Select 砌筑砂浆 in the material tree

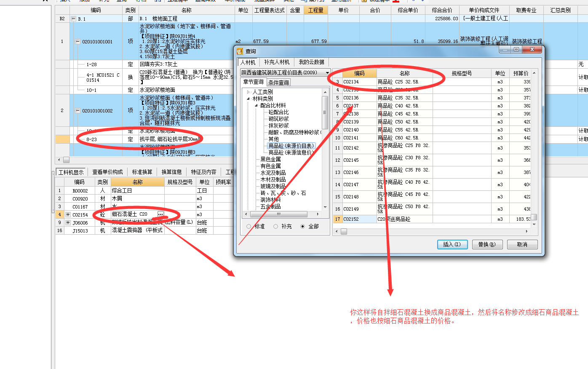(278, 119)
